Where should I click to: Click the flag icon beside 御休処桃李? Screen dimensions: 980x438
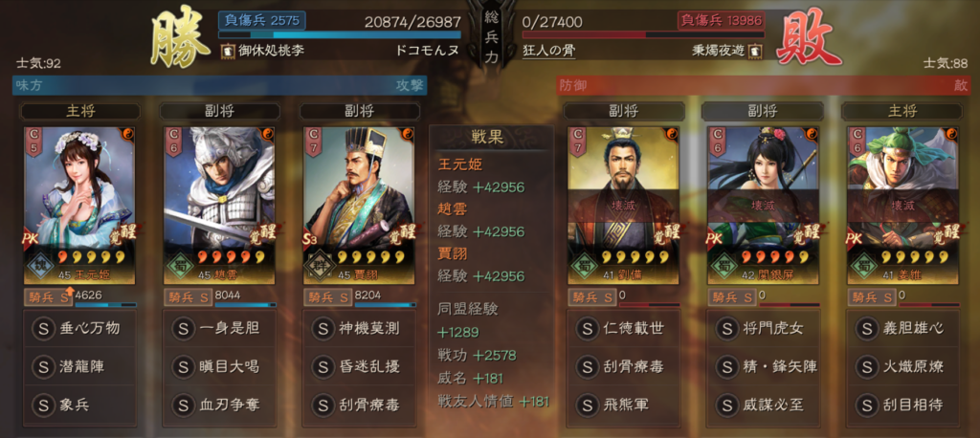click(x=228, y=51)
